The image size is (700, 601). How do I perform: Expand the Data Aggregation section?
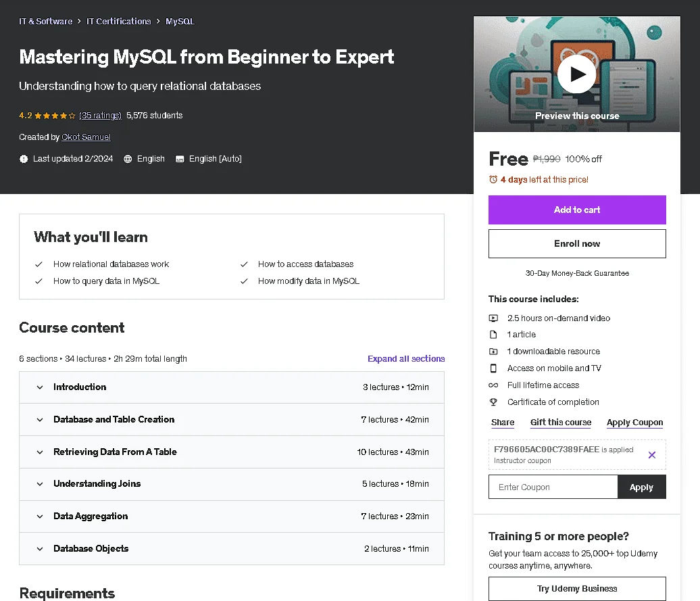tap(232, 516)
